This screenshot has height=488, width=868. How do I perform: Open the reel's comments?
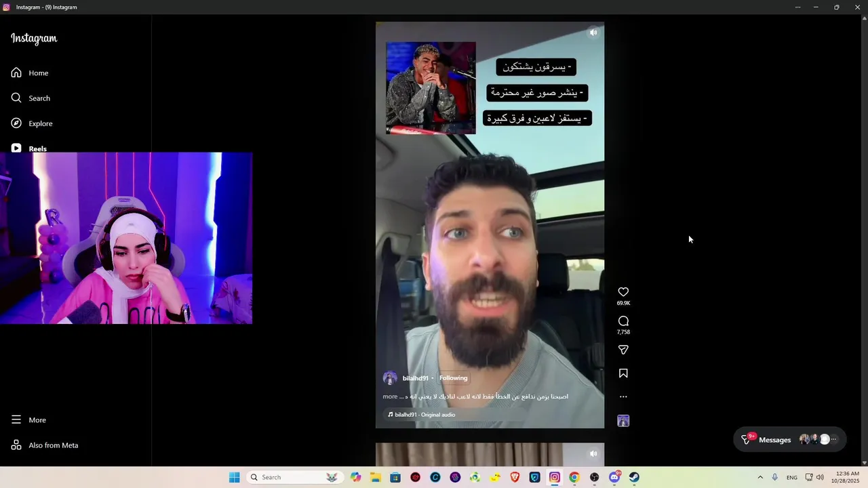(623, 321)
